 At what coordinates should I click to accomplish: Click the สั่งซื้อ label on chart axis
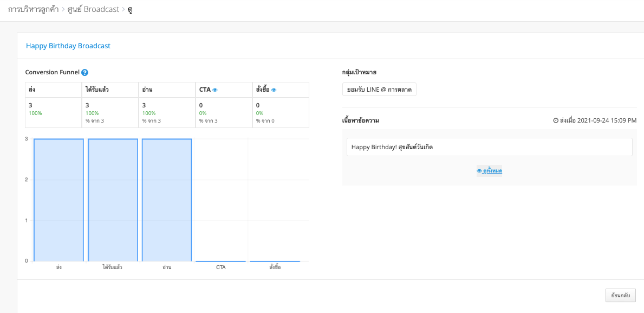pyautogui.click(x=275, y=267)
